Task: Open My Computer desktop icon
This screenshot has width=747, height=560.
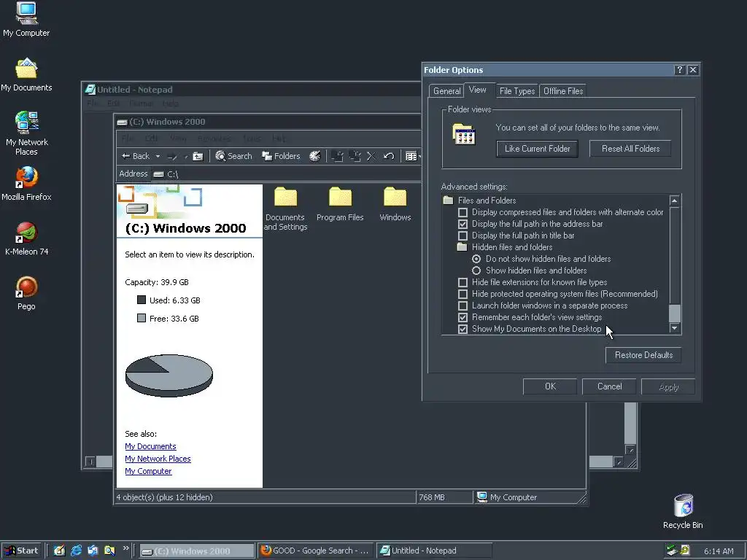Action: tap(26, 20)
